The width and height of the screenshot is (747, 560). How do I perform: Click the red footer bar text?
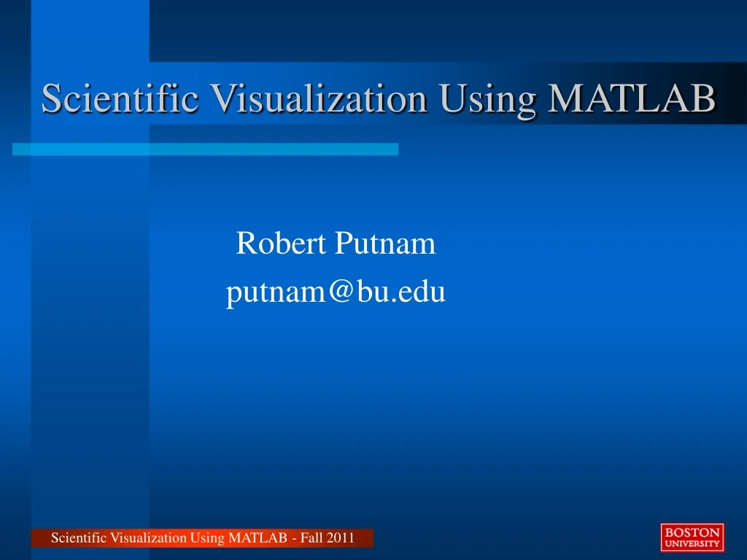tap(202, 539)
